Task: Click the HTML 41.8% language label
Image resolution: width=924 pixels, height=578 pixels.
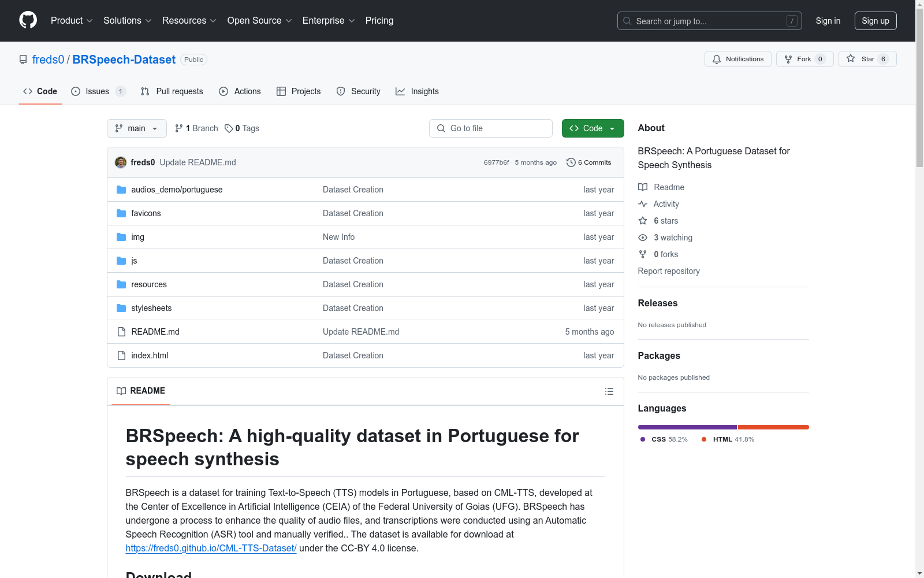Action: [x=728, y=439]
